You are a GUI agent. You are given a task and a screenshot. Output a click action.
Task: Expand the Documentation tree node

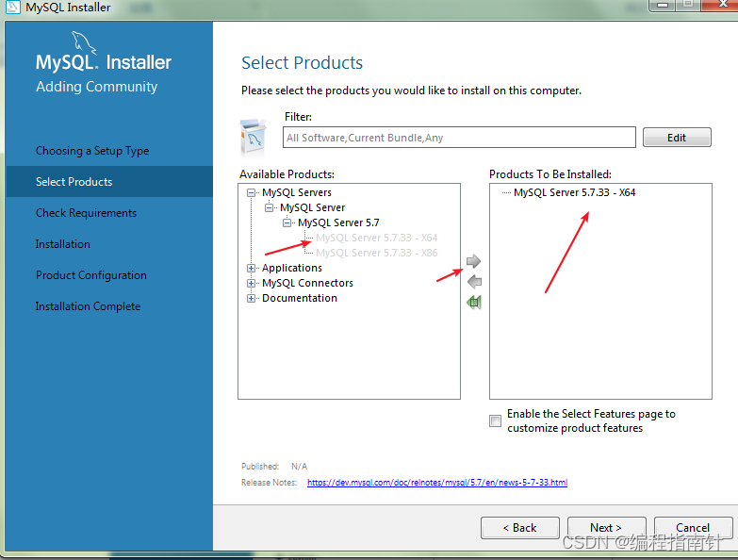click(x=252, y=298)
